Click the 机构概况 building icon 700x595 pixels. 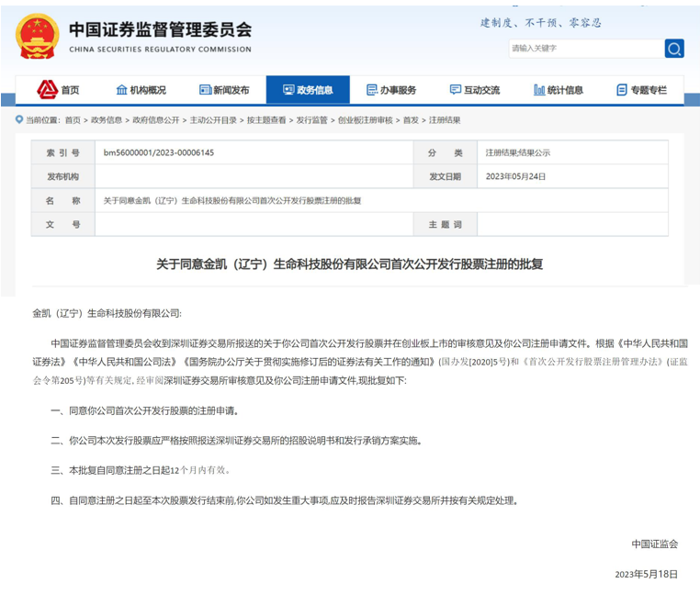122,90
